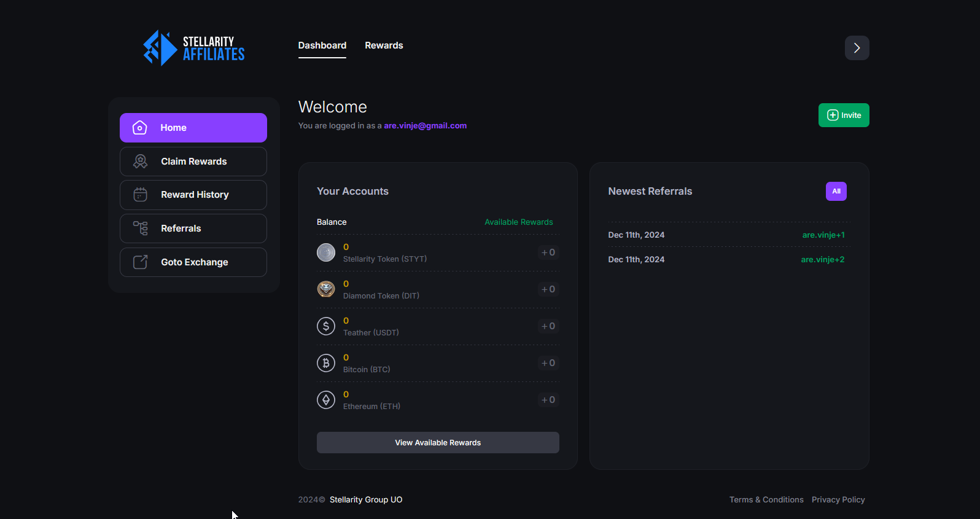Click the Your Accounts heading
The image size is (980, 519).
(352, 192)
